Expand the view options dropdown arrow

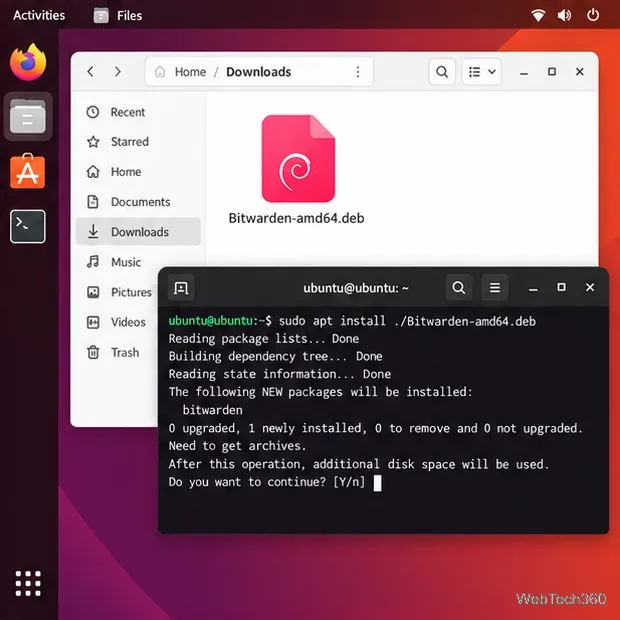[492, 72]
